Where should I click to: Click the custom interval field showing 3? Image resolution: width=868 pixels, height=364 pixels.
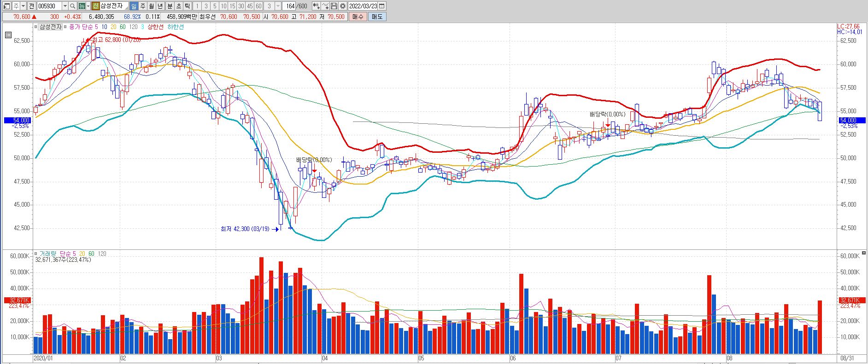click(270, 6)
